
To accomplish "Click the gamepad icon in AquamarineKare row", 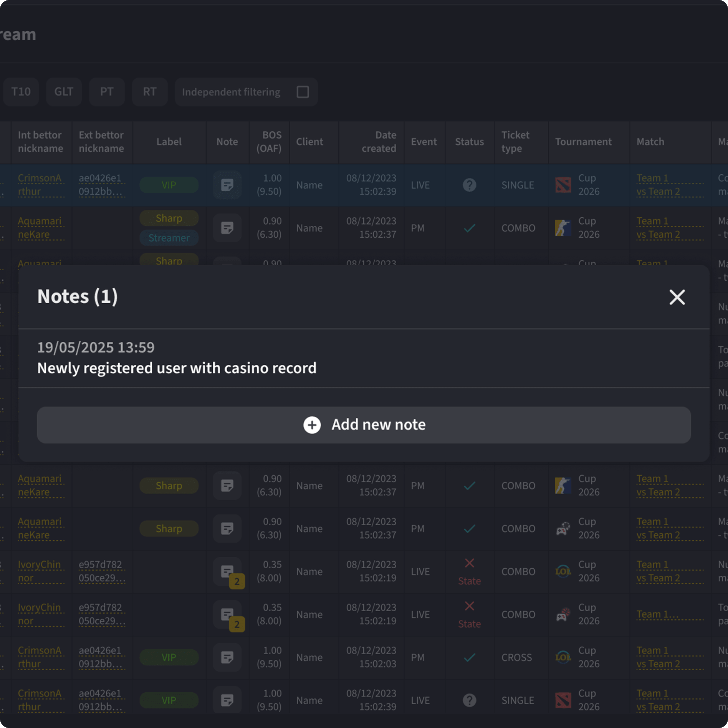I will click(563, 529).
